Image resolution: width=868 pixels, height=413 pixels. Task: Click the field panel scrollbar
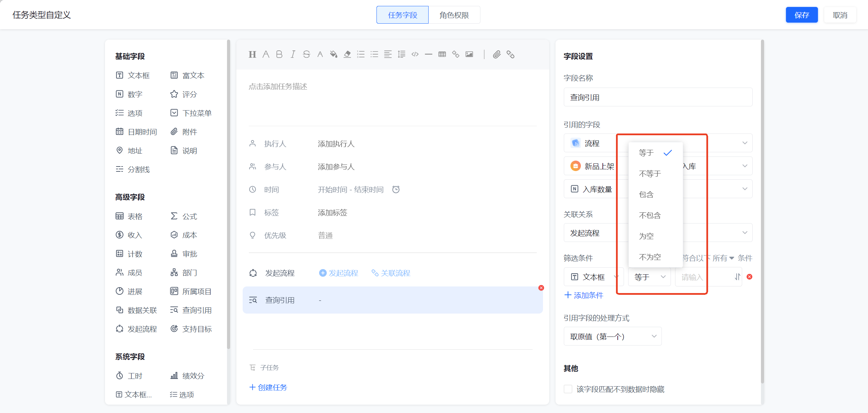click(228, 195)
